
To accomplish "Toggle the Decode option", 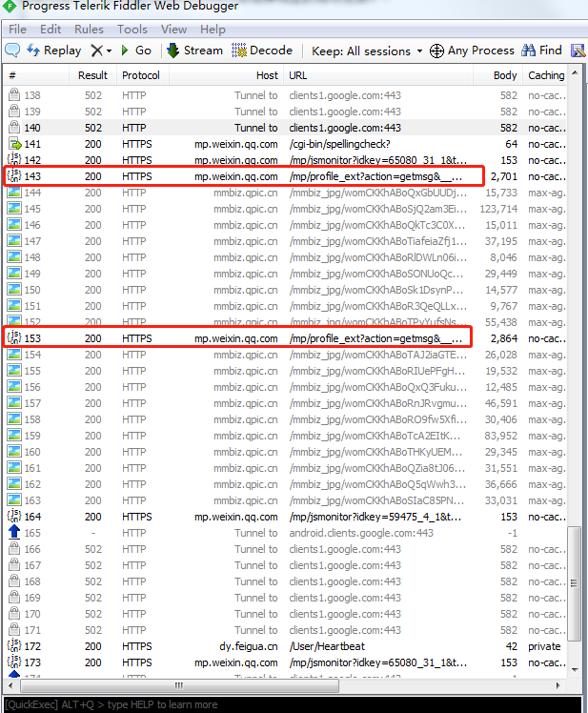I will pos(262,51).
